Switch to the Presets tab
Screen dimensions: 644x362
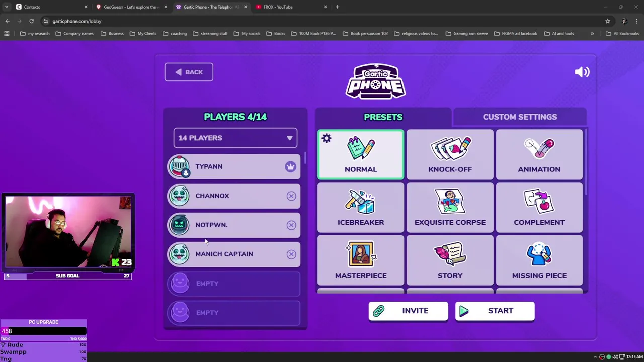pyautogui.click(x=383, y=117)
